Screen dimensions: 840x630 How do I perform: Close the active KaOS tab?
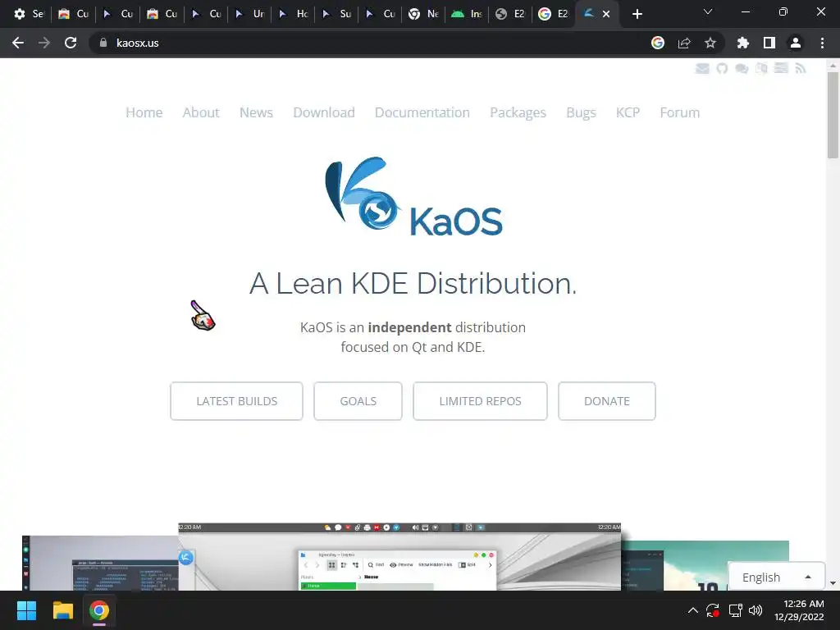606,14
